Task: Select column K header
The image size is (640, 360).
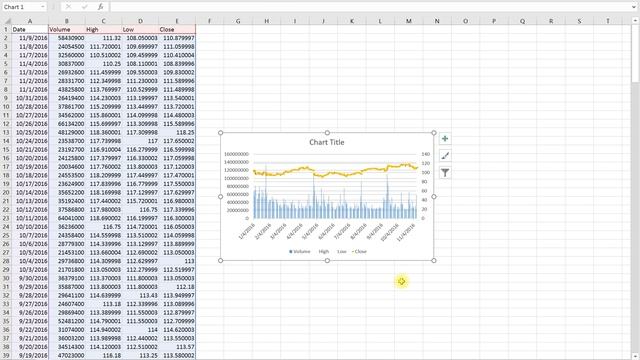Action: click(x=352, y=21)
